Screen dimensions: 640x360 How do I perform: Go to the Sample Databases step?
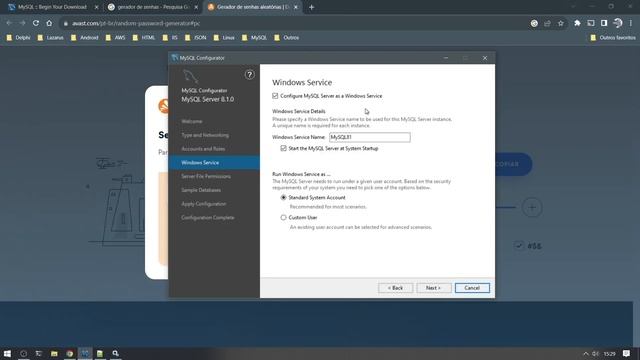click(201, 190)
